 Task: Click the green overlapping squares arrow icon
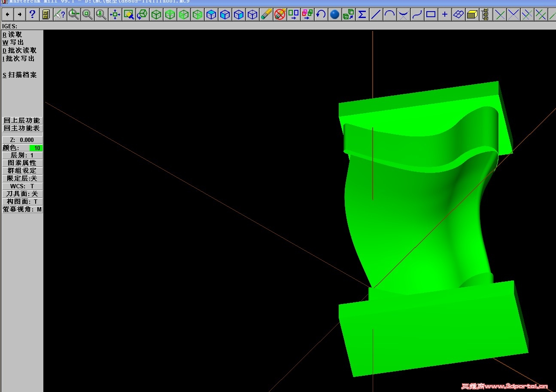[348, 15]
